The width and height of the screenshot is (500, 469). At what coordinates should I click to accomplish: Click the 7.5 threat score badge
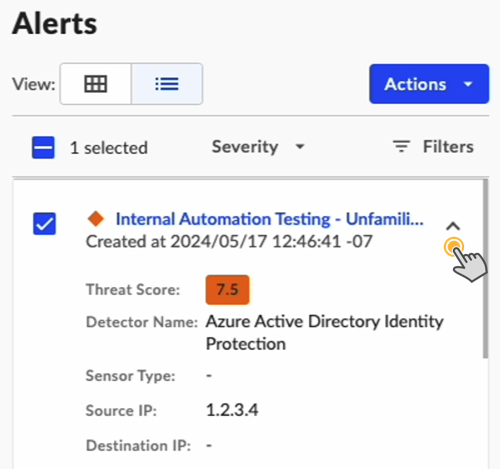click(227, 290)
